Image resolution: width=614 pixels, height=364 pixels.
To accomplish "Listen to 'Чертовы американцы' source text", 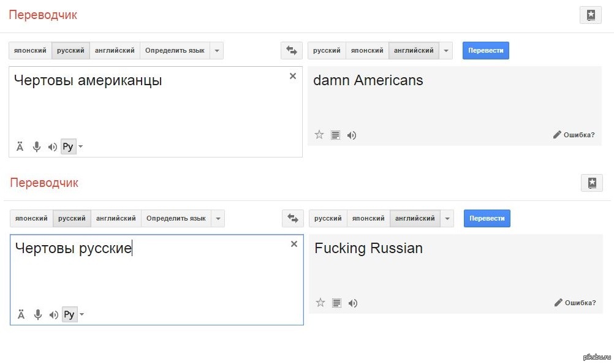I will [x=52, y=147].
